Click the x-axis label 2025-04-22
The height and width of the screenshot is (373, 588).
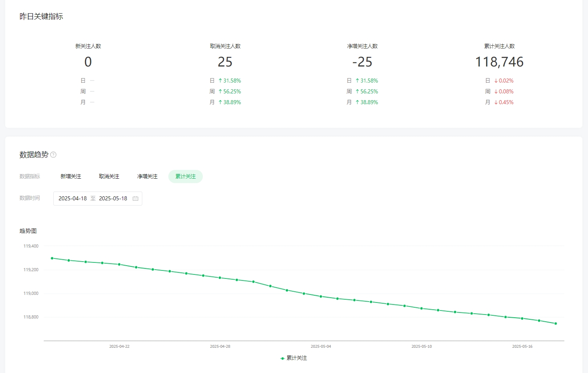[x=119, y=347]
